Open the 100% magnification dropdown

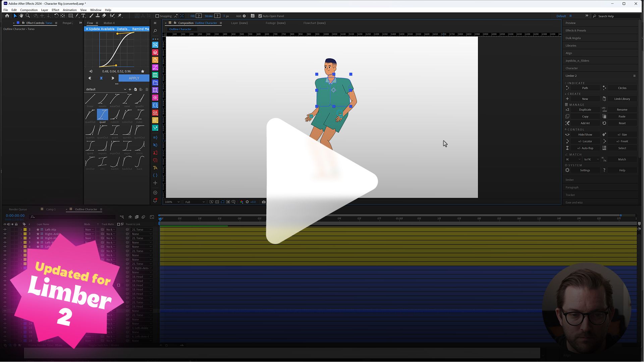coord(172,202)
